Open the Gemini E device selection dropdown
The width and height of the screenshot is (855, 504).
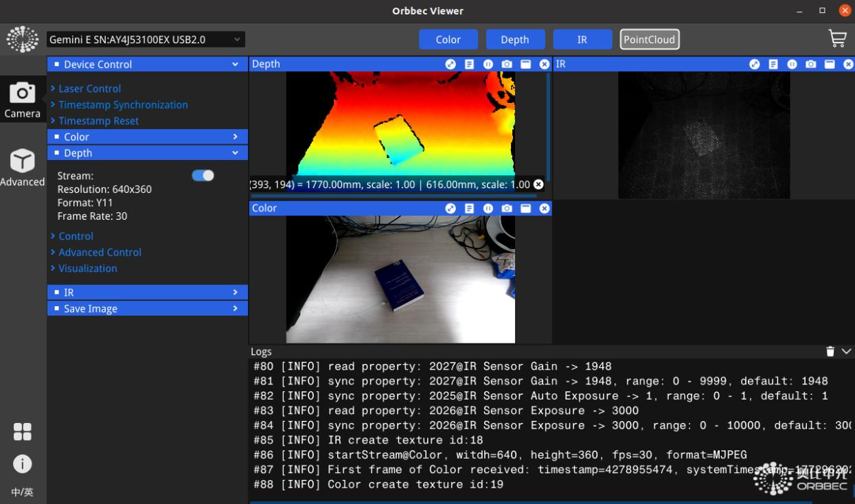pos(146,40)
